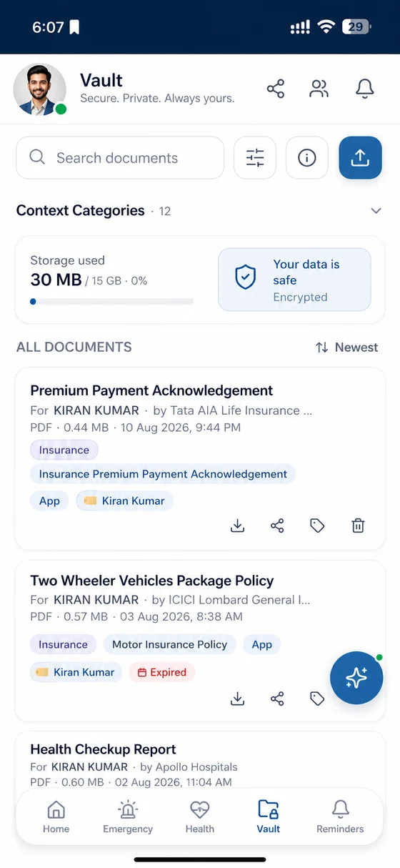Open the family members people icon
The width and height of the screenshot is (400, 868).
tap(319, 89)
